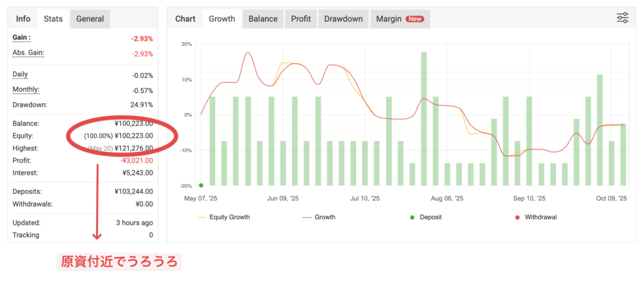
Task: Toggle the Equity Growth legend series
Action: [x=223, y=217]
